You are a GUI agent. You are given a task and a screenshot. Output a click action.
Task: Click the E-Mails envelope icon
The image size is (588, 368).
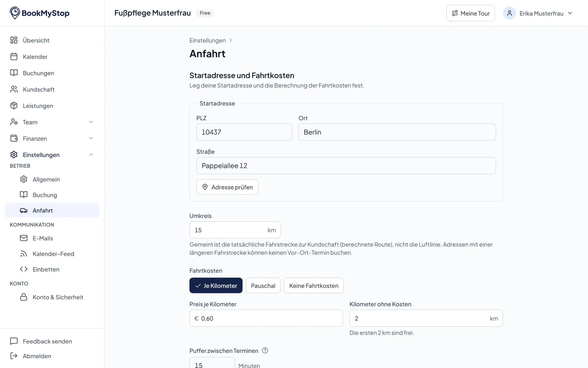(x=24, y=238)
